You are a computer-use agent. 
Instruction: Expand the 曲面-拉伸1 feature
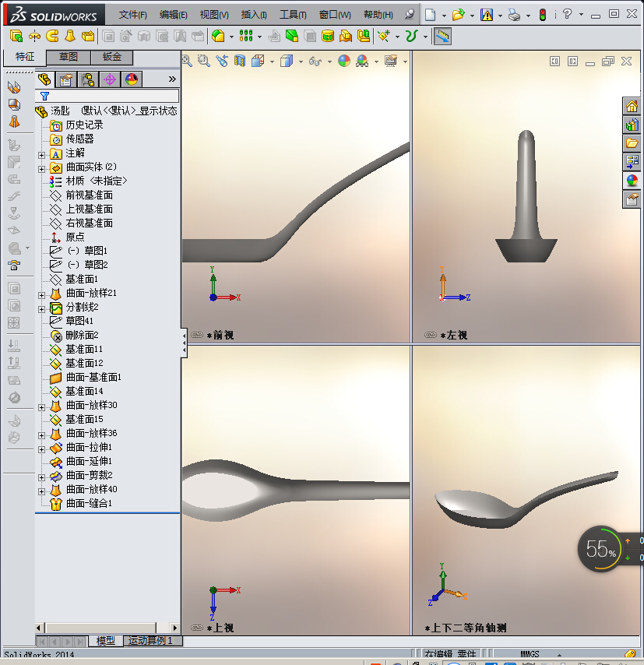41,449
